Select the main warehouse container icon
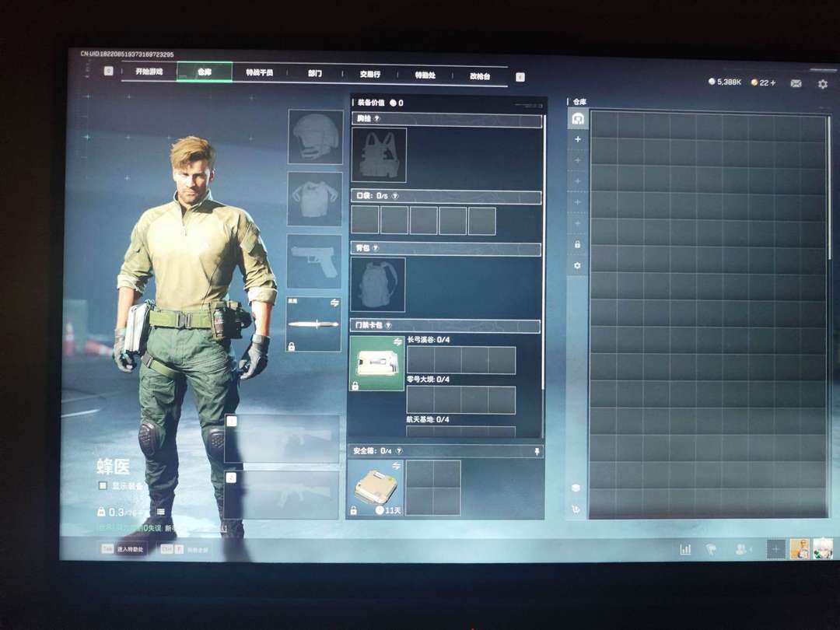 click(577, 118)
